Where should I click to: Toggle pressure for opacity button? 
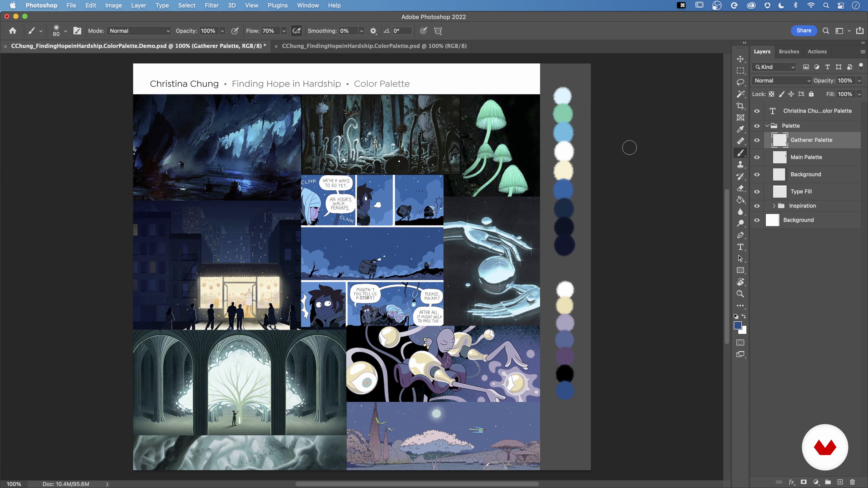click(x=235, y=31)
